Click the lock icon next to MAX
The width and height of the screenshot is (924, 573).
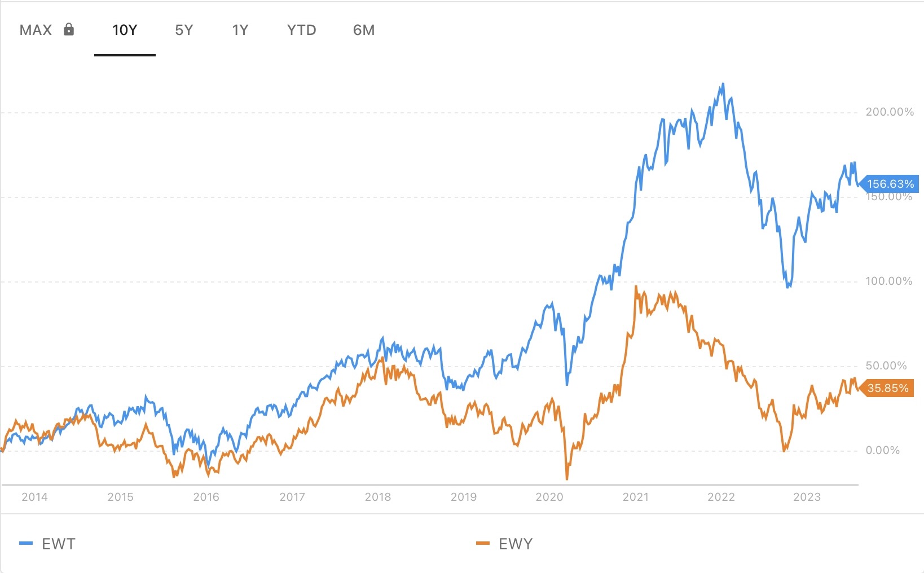[x=69, y=29]
